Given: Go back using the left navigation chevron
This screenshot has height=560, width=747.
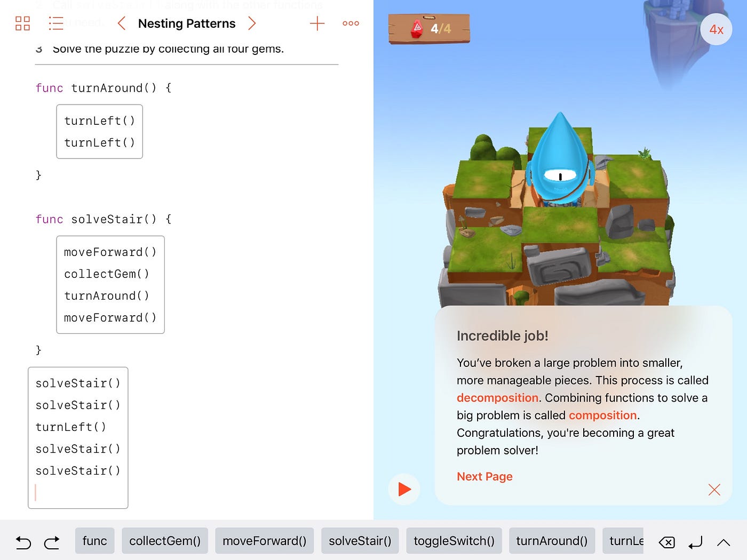Looking at the screenshot, I should tap(121, 23).
